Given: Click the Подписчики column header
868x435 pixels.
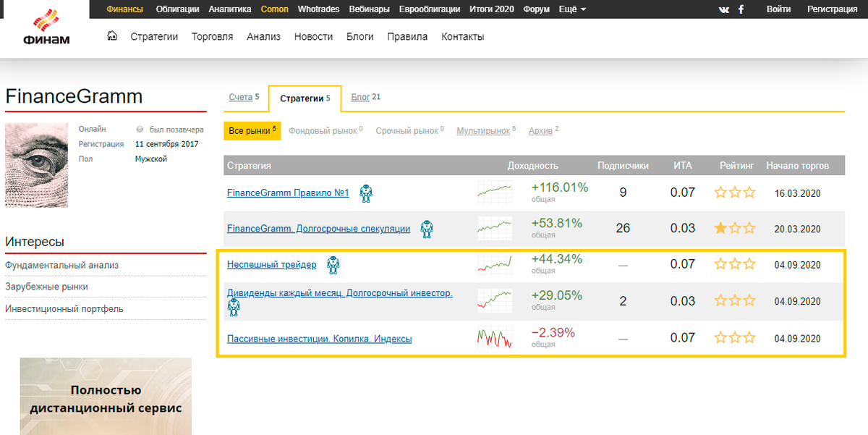Looking at the screenshot, I should tap(623, 166).
